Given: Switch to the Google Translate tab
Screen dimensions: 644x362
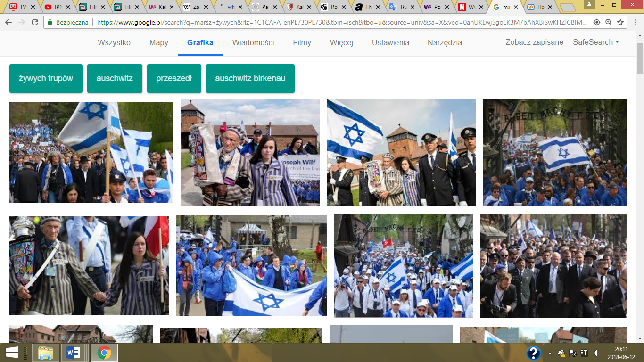Looking at the screenshot, I should point(402,7).
